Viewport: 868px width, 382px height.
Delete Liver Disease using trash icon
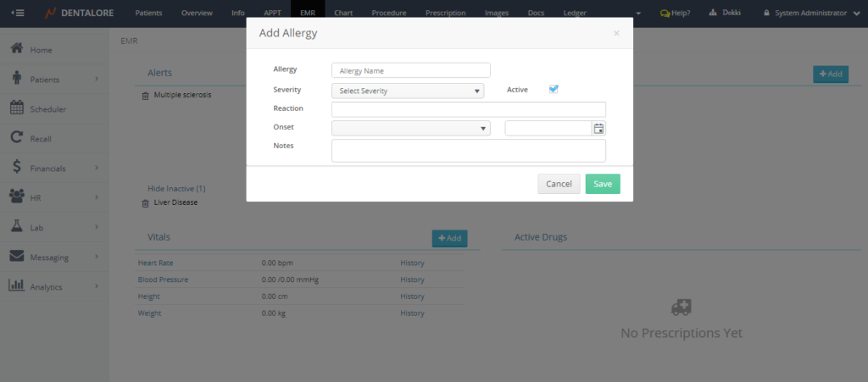point(144,203)
